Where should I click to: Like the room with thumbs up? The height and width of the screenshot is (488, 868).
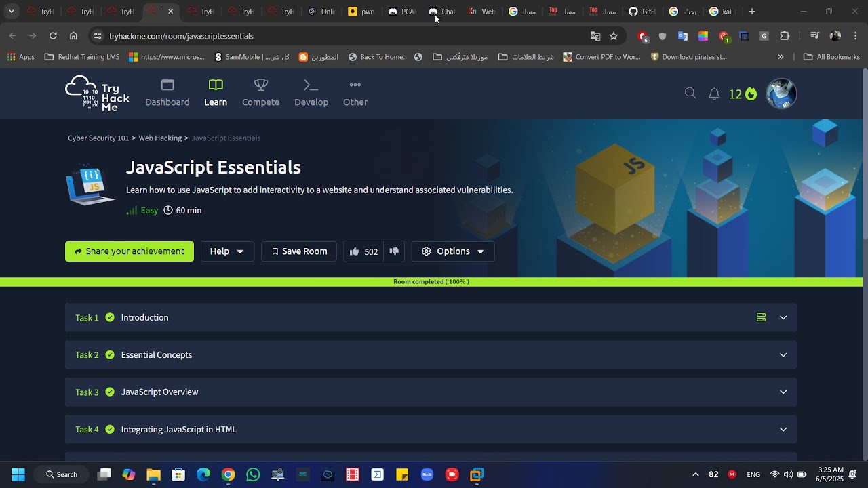point(363,251)
